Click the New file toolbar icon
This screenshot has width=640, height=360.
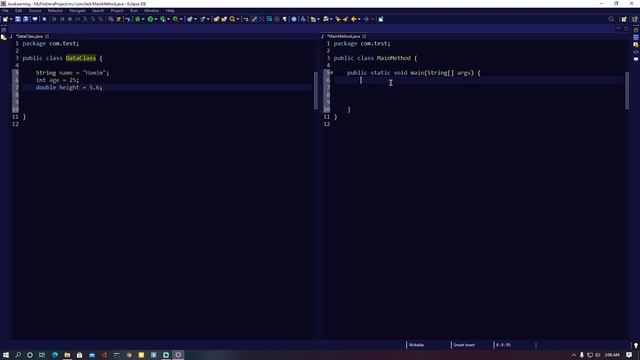pos(5,19)
